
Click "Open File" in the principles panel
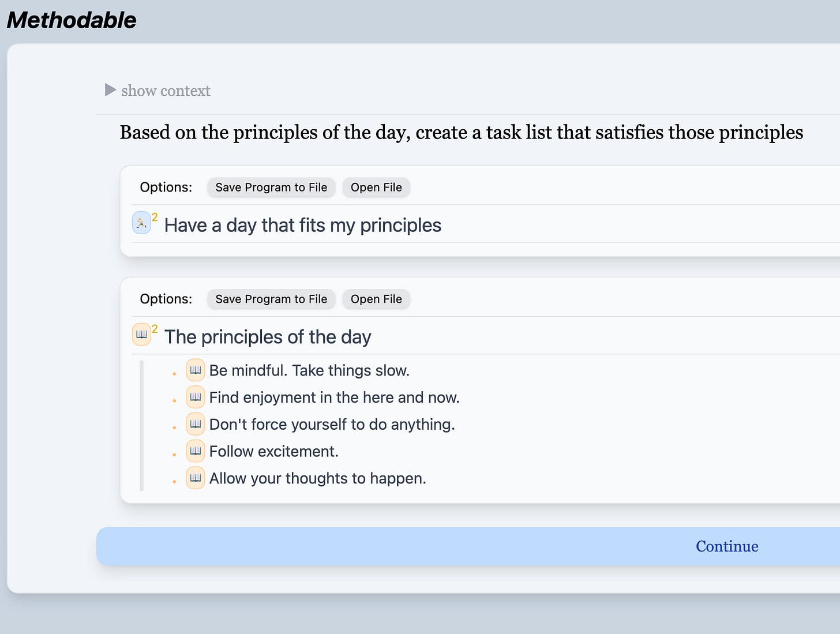coord(376,299)
